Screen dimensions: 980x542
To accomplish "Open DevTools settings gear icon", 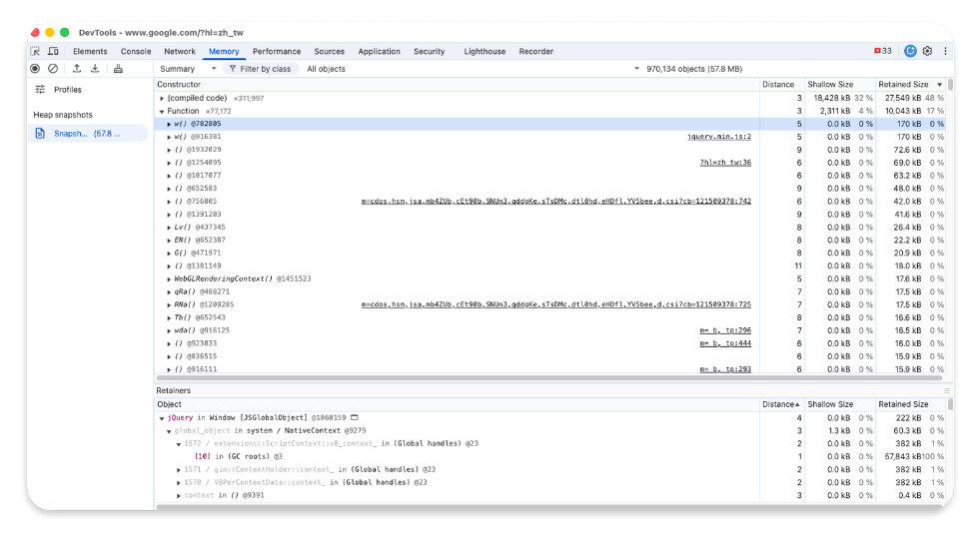I will [927, 51].
